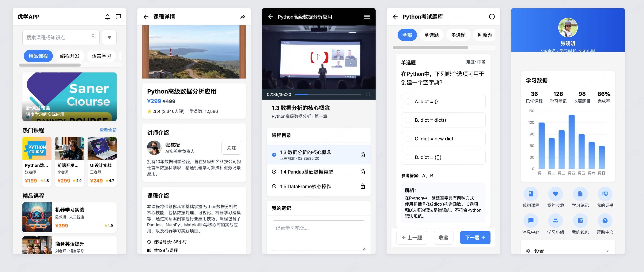Screen dimensions: 644x272
Task: Select lesson 1.3 数据分析的核心概念 in list
Action: pyautogui.click(x=319, y=155)
